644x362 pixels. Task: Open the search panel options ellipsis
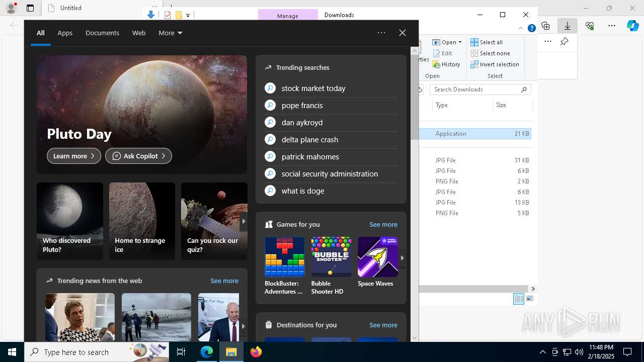(381, 33)
